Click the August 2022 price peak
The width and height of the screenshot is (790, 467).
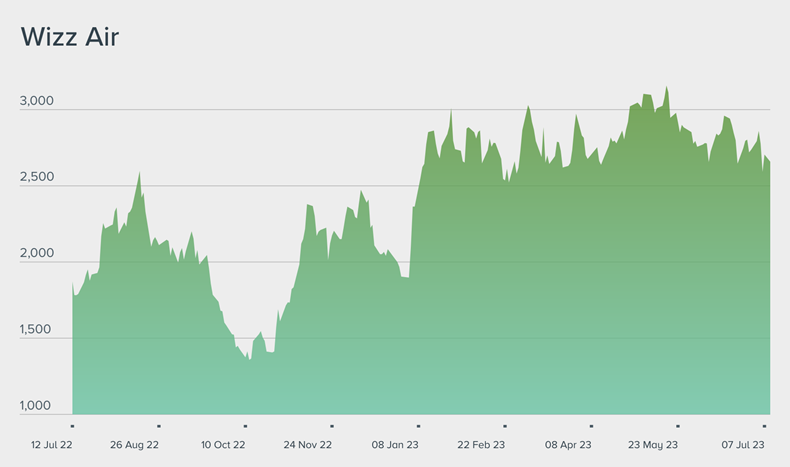[139, 172]
